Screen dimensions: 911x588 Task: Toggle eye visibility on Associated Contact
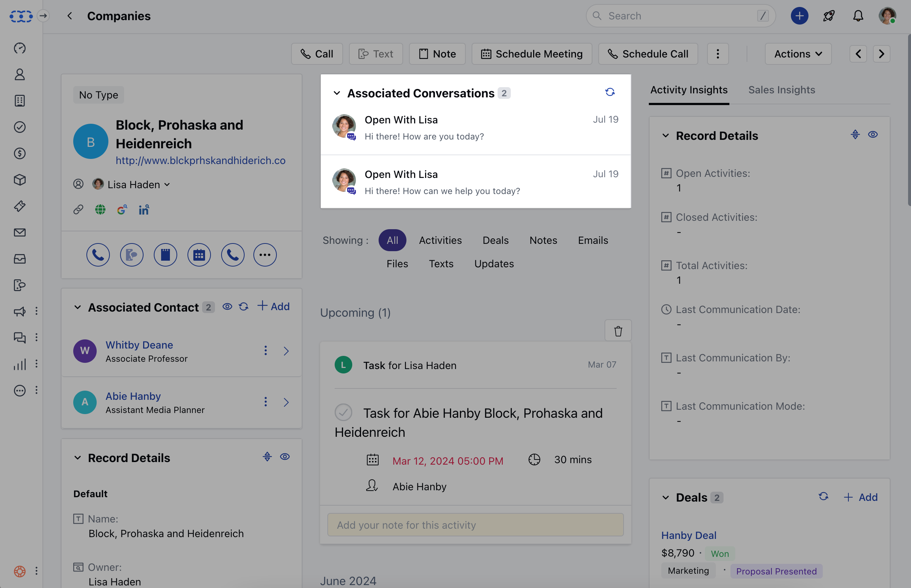pos(227,306)
